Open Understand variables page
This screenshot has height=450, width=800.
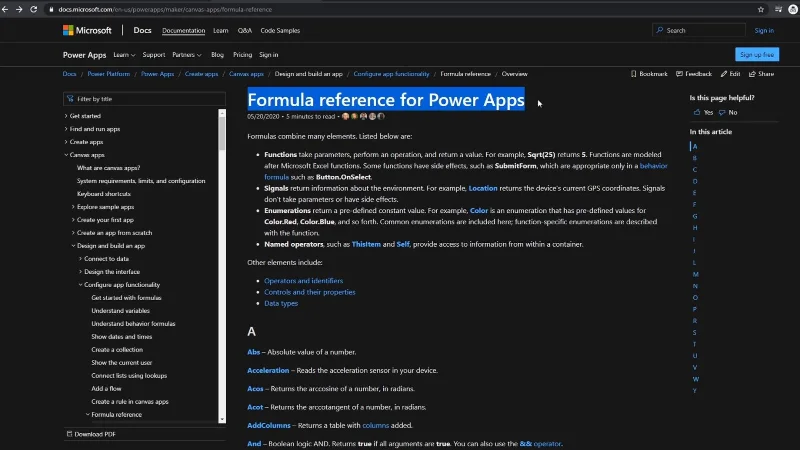(x=120, y=311)
